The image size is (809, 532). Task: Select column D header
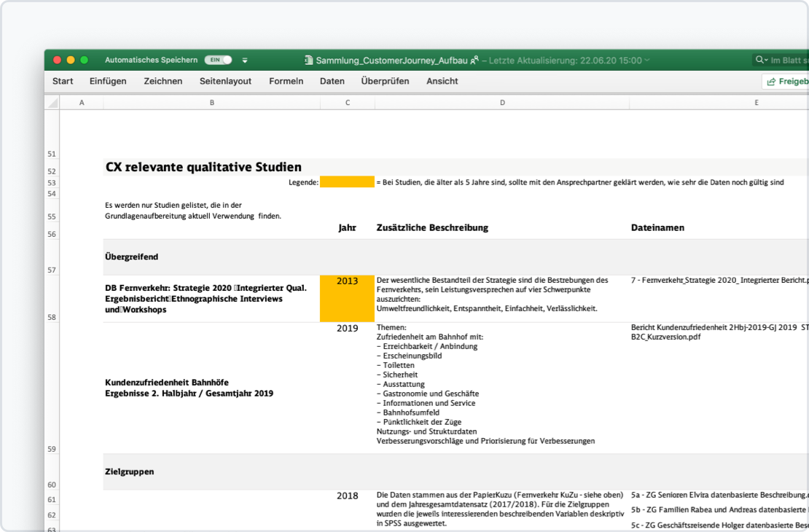[x=502, y=103]
